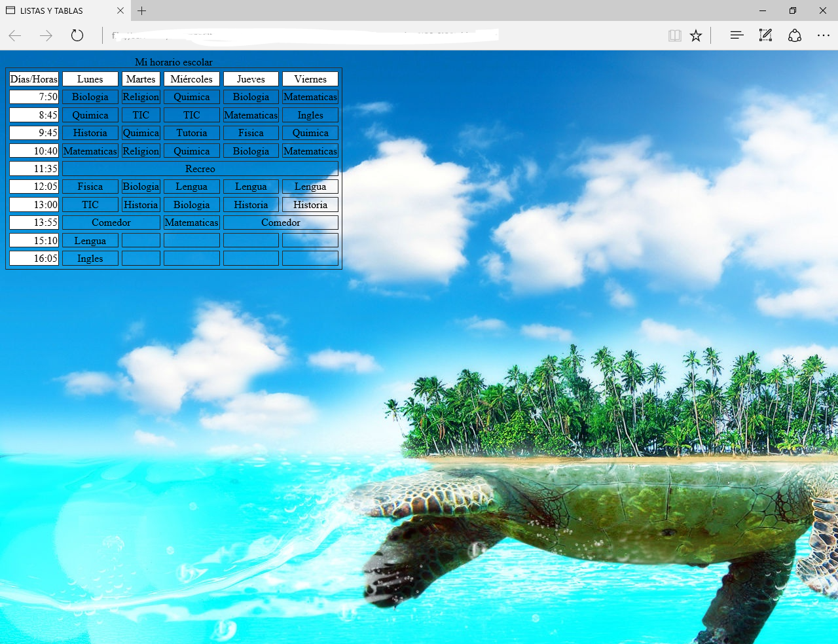Open a new browser tab

click(142, 10)
